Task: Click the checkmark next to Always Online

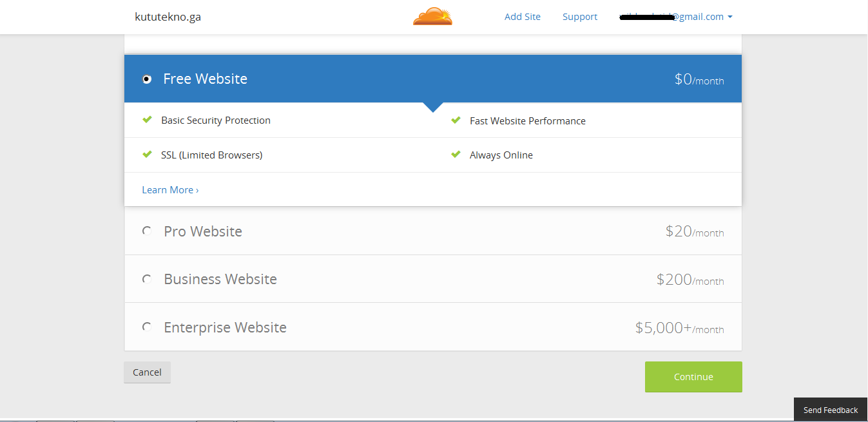Action: point(456,154)
